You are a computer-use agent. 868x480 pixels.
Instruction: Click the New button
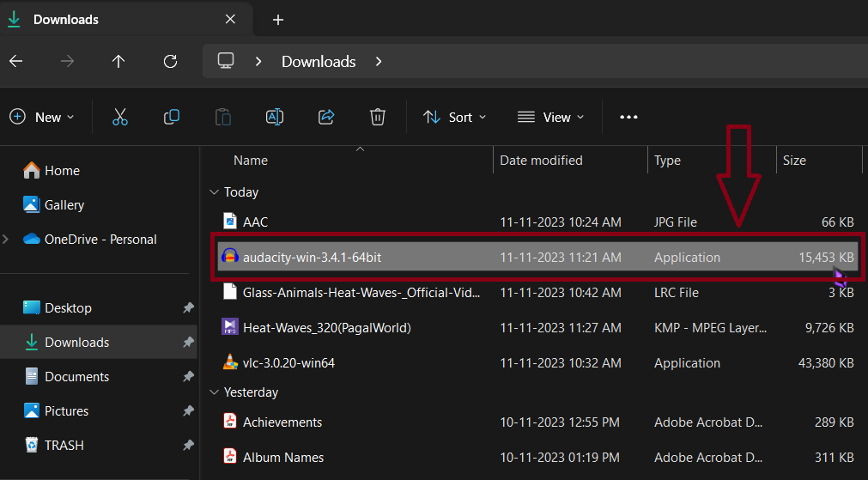point(42,117)
